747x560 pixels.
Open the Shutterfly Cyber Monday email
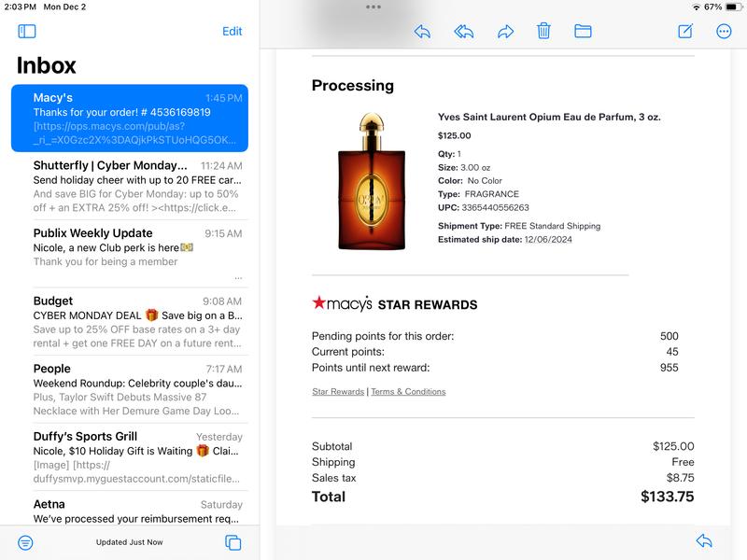(130, 186)
